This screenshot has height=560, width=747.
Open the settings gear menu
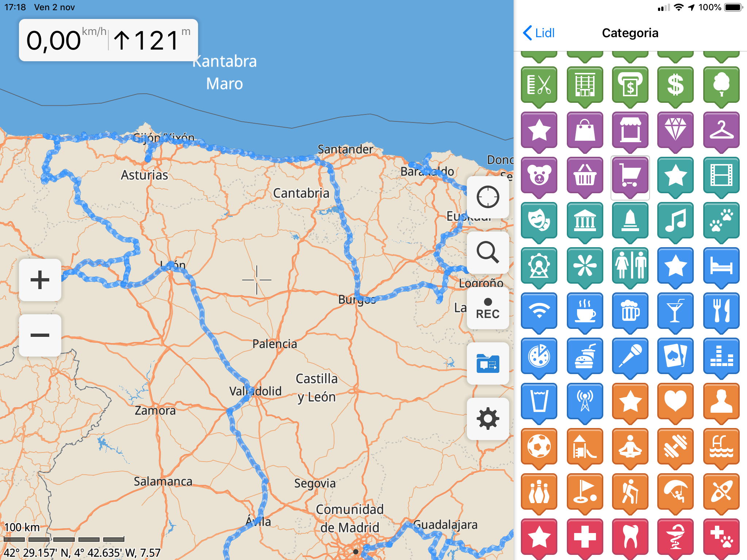[488, 419]
